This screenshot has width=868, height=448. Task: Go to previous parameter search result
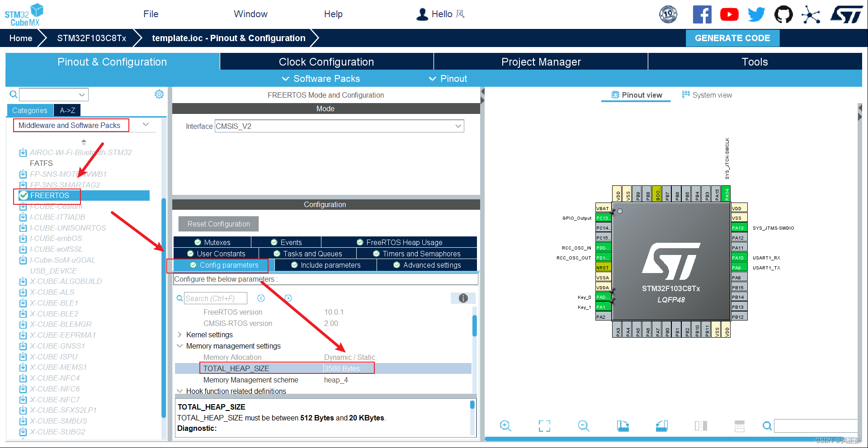click(261, 298)
